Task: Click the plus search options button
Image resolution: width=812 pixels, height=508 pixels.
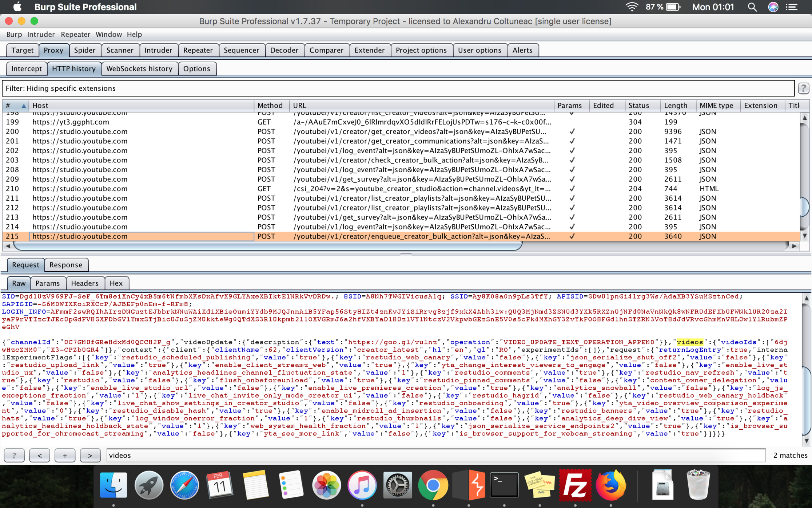Action: [x=65, y=455]
